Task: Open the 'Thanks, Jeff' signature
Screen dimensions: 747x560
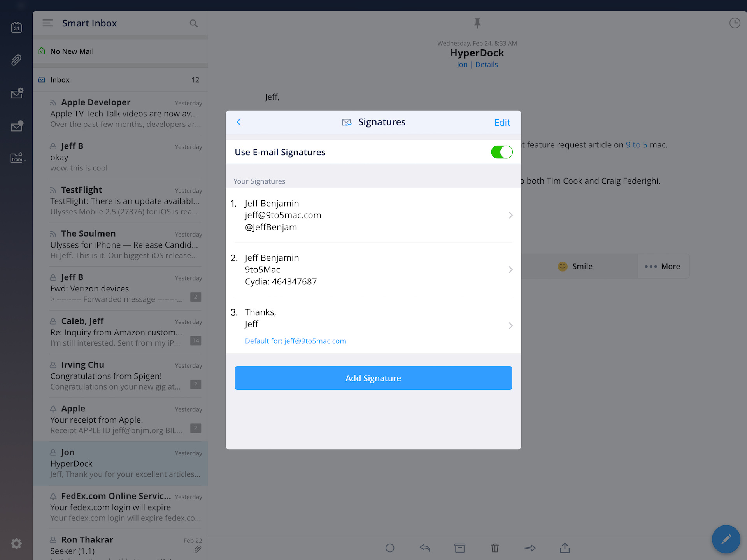Action: (373, 325)
